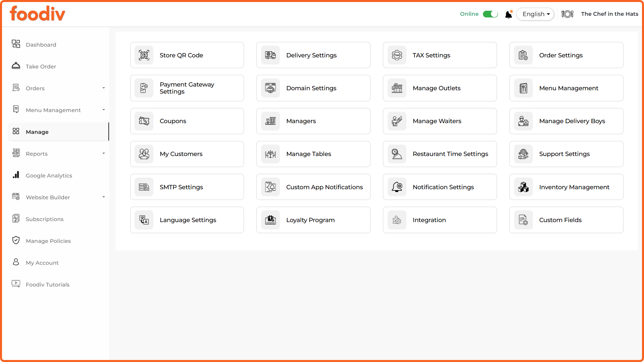644x362 pixels.
Task: Open the My Customers label
Action: (x=181, y=154)
